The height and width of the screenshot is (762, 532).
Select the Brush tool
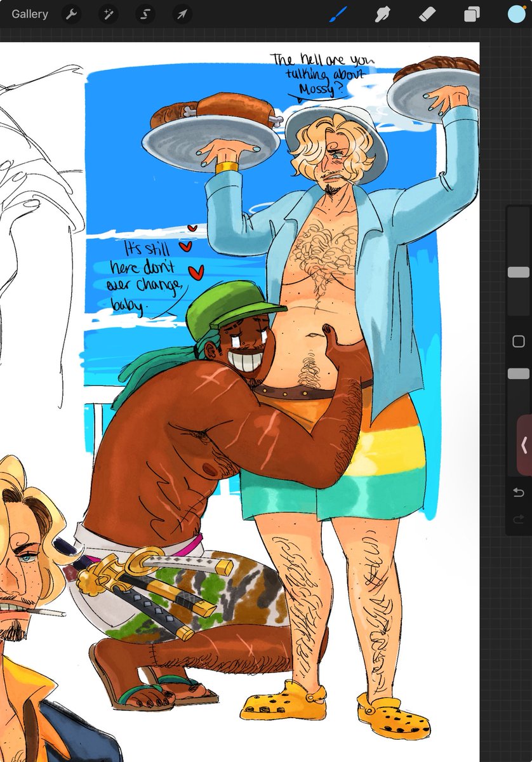click(337, 14)
